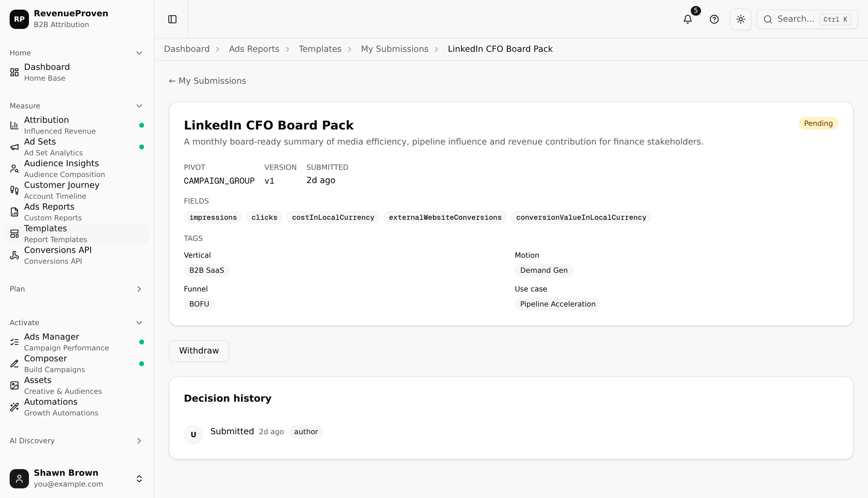
Task: Click the RP RevenueProven logo
Action: tap(19, 19)
